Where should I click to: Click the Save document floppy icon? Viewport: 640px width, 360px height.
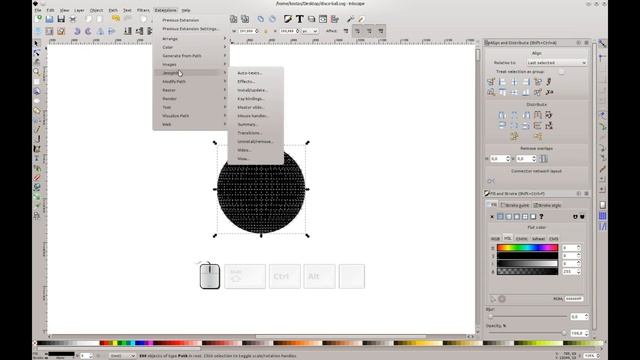(x=61, y=19)
